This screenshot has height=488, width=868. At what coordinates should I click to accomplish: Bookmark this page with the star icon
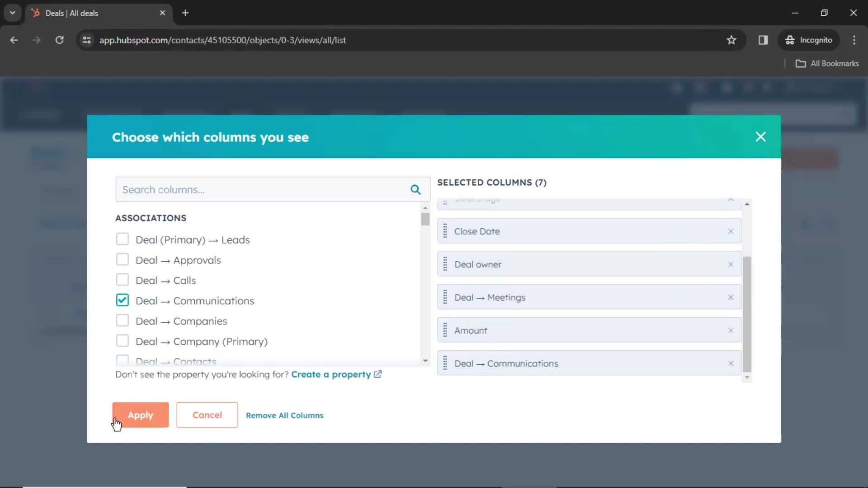(x=731, y=40)
